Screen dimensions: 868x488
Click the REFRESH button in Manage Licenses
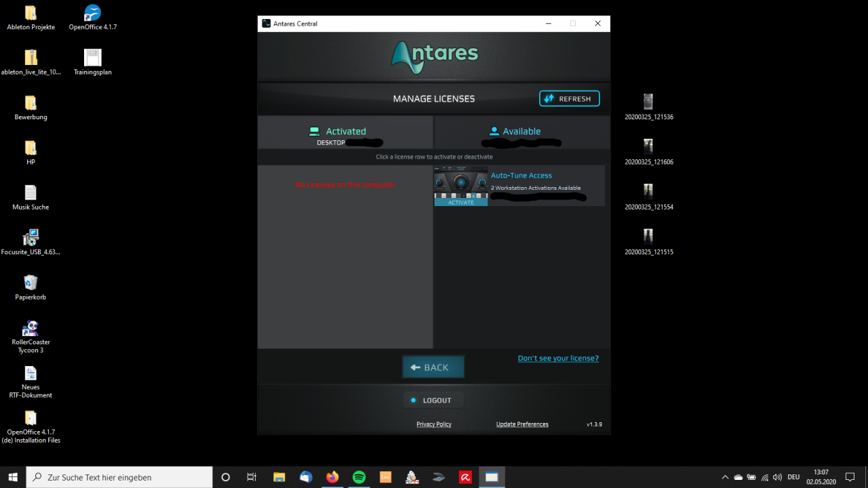tap(570, 99)
